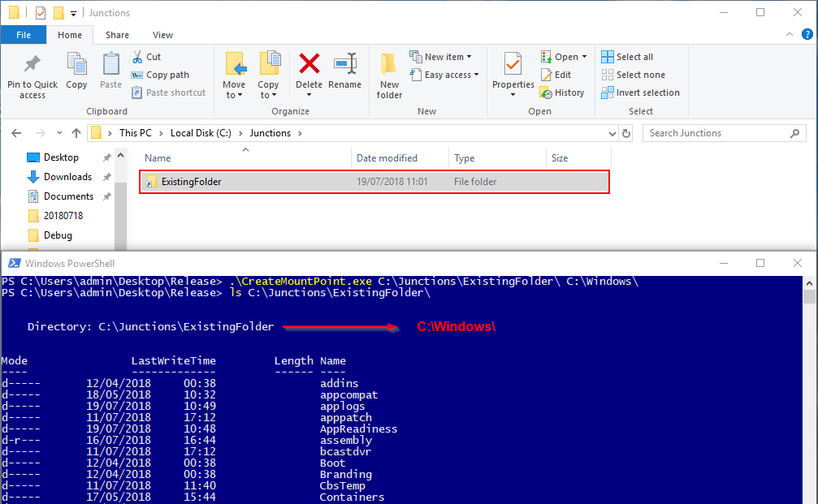
Task: Click the Up arrow navigation button
Action: [76, 133]
